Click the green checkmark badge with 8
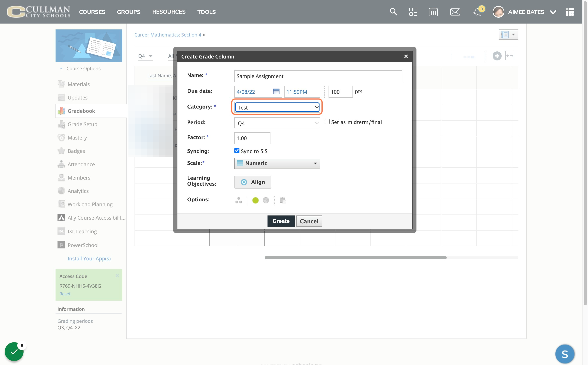 click(14, 351)
